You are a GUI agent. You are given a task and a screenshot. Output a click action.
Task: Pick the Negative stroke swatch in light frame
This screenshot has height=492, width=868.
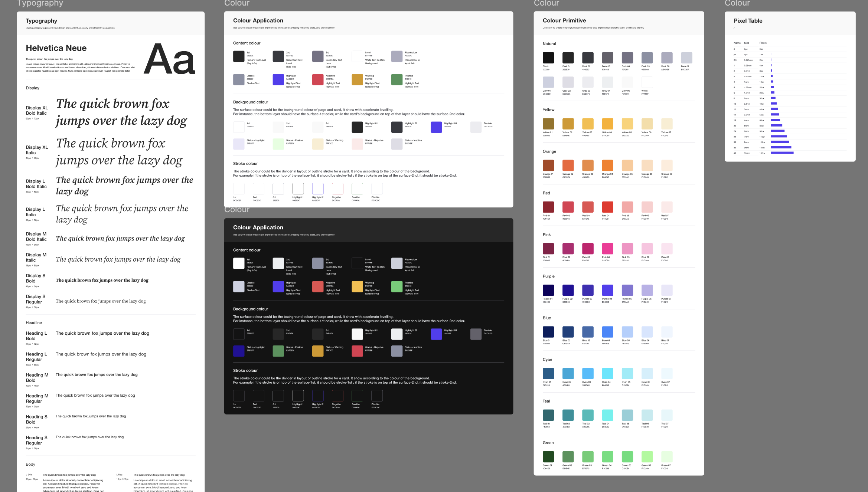click(x=337, y=189)
